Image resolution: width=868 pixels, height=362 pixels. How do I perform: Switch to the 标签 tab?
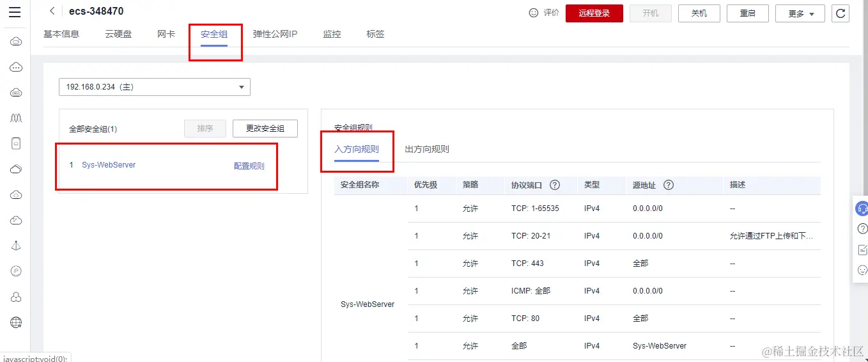tap(375, 34)
